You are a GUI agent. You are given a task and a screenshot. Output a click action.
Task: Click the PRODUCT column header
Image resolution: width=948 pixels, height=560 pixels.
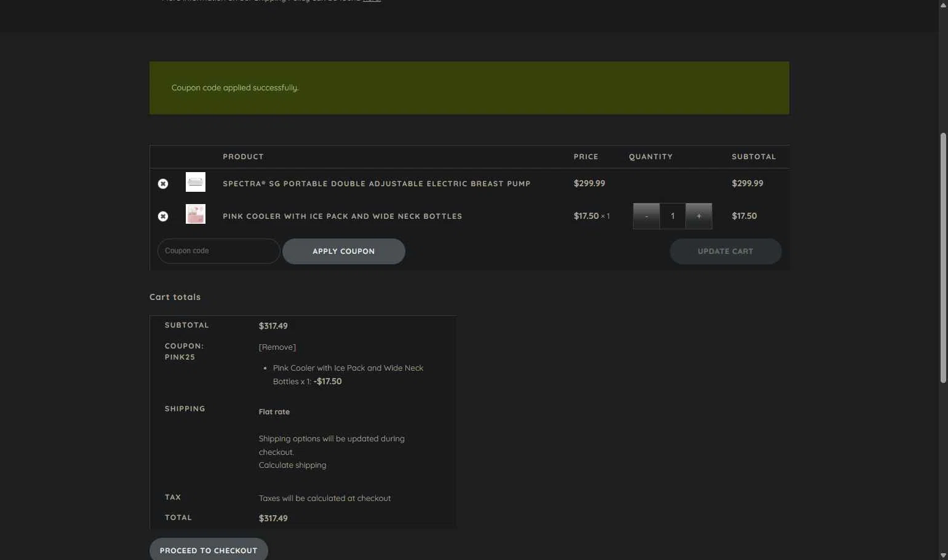click(243, 157)
